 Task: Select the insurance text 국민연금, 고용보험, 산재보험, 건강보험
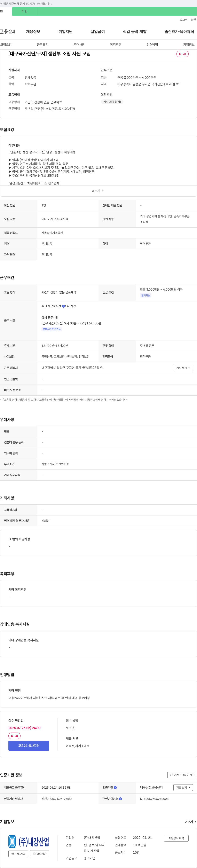[65, 356]
